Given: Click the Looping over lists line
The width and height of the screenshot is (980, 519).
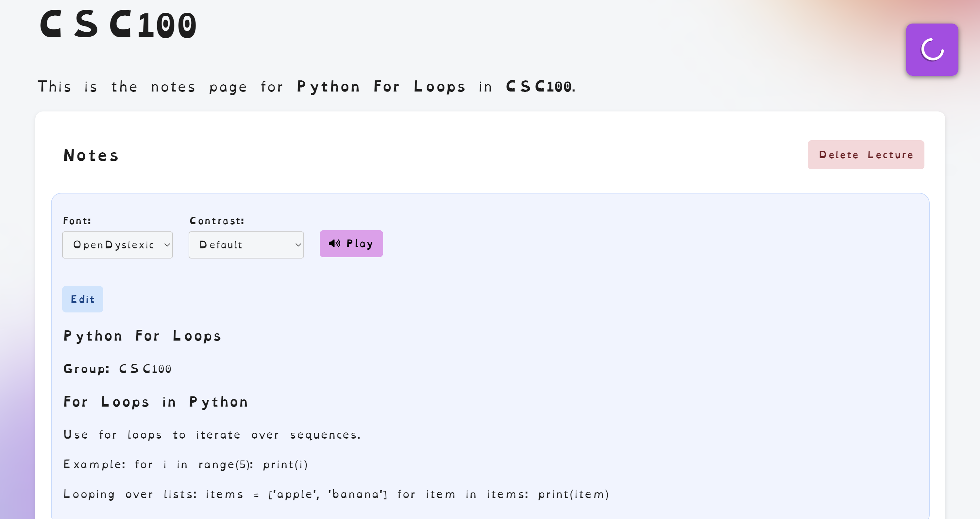Looking at the screenshot, I should point(336,494).
